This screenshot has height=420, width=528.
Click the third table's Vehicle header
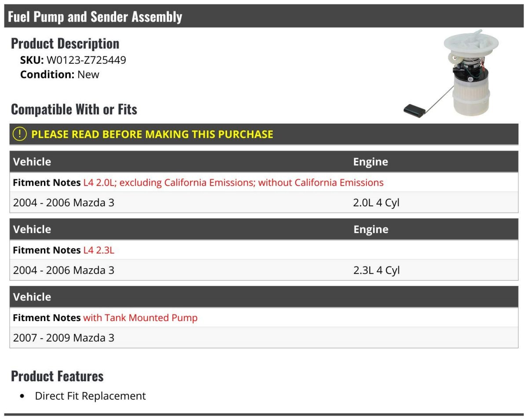(32, 297)
